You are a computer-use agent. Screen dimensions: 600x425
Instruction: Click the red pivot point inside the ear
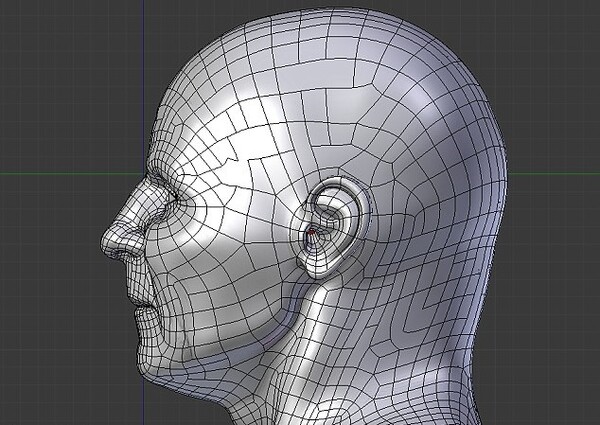pyautogui.click(x=312, y=233)
